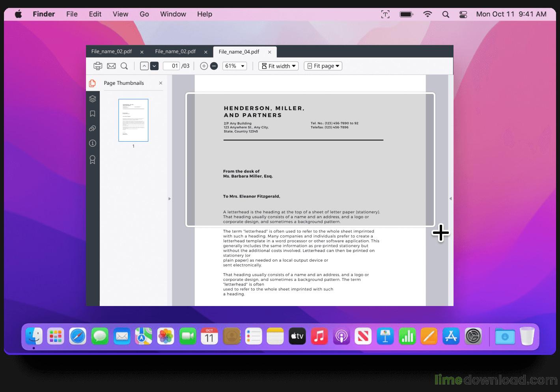Go to the previous page arrow

[x=144, y=66]
